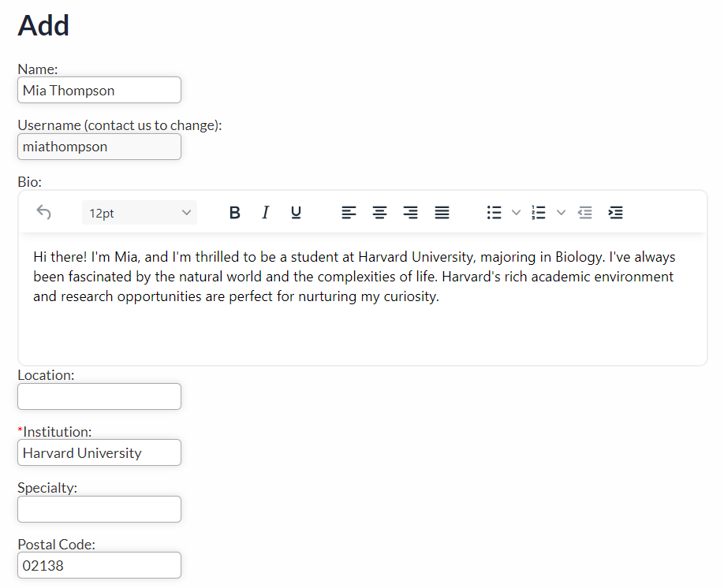This screenshot has width=724, height=588.
Task: Click the Name input field
Action: pyautogui.click(x=99, y=90)
